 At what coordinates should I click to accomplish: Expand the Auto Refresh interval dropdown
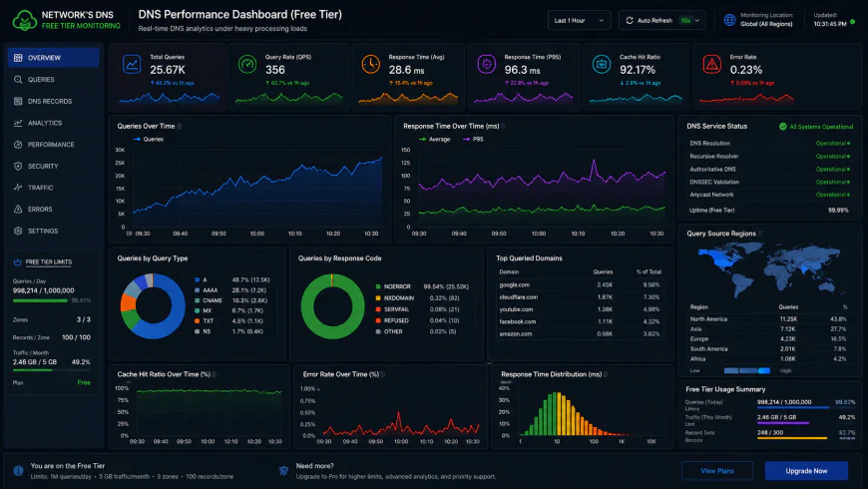(697, 21)
